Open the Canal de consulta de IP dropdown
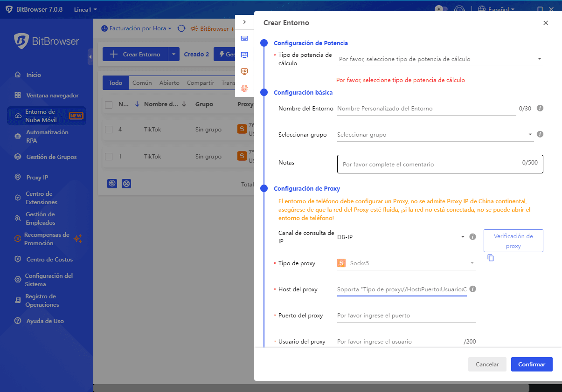This screenshot has width=562, height=392. coord(401,237)
